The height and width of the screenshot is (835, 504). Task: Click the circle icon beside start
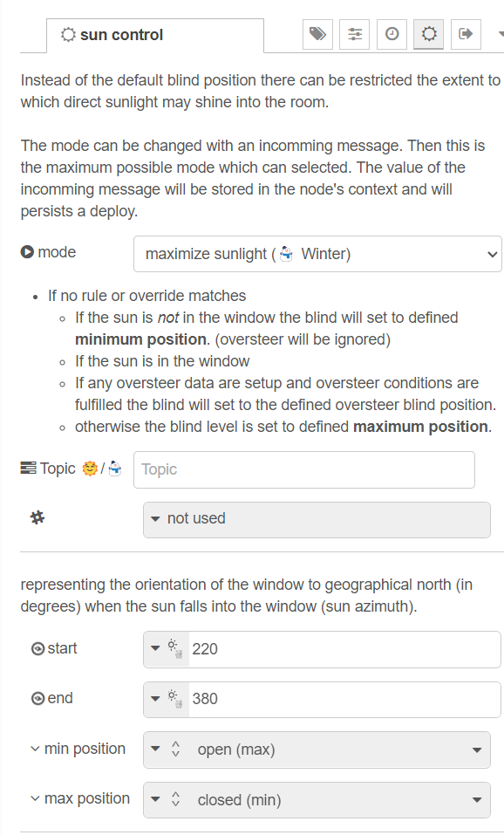click(37, 648)
